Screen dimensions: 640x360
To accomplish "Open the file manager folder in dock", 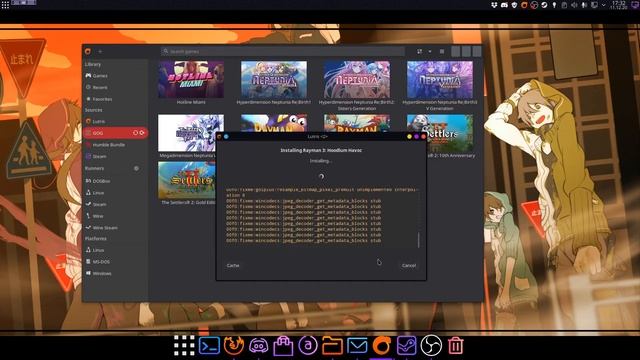I will [x=333, y=346].
